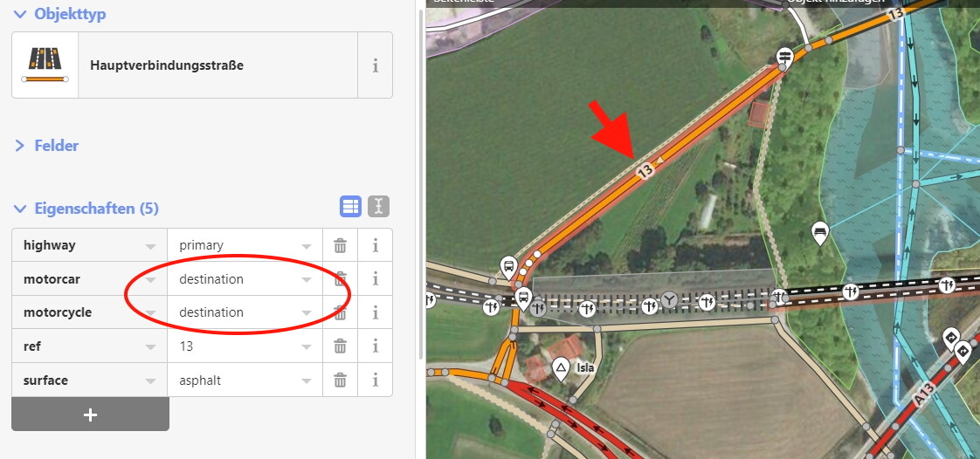Show info for surface tag
Screen dimensions: 980x459
pos(375,380)
